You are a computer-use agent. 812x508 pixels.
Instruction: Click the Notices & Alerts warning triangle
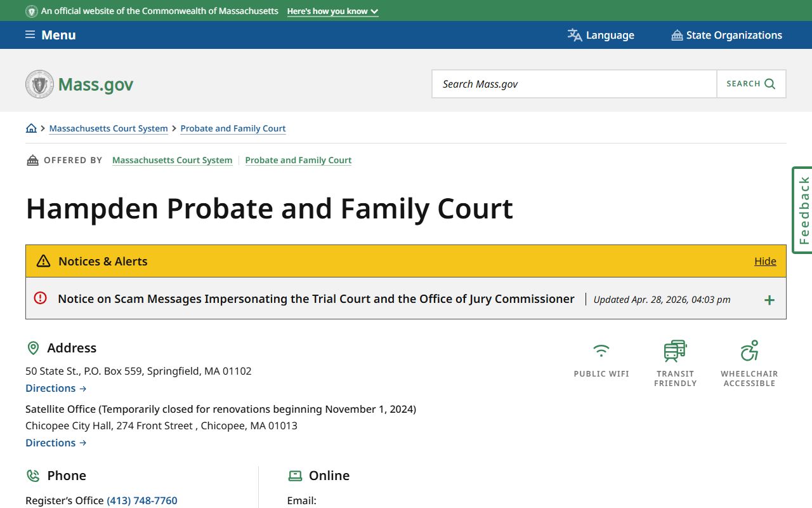coord(43,261)
